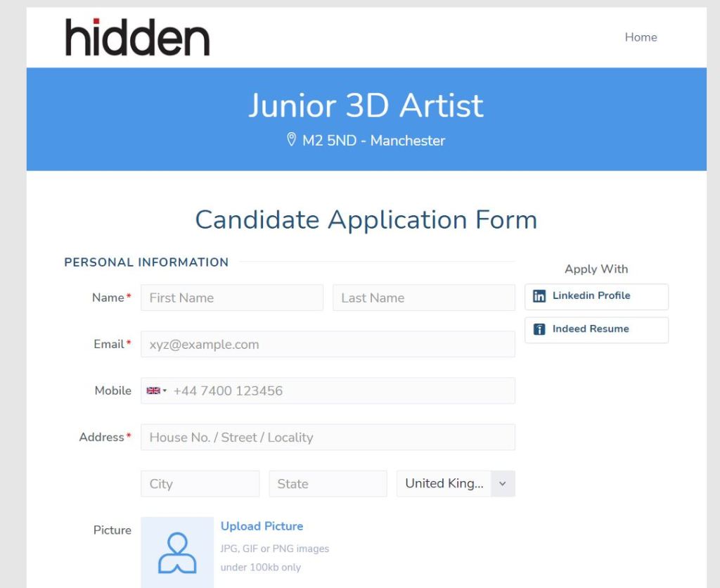Click the House No. / Street address field

pos(328,437)
